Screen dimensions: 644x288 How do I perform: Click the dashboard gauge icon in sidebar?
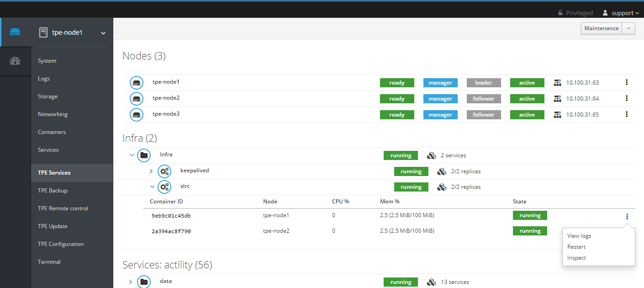pos(15,61)
